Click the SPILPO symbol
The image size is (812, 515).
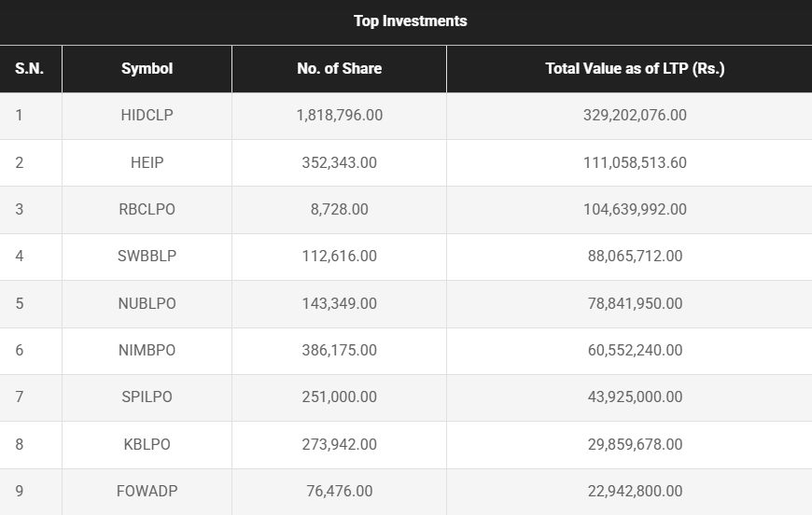pos(147,397)
